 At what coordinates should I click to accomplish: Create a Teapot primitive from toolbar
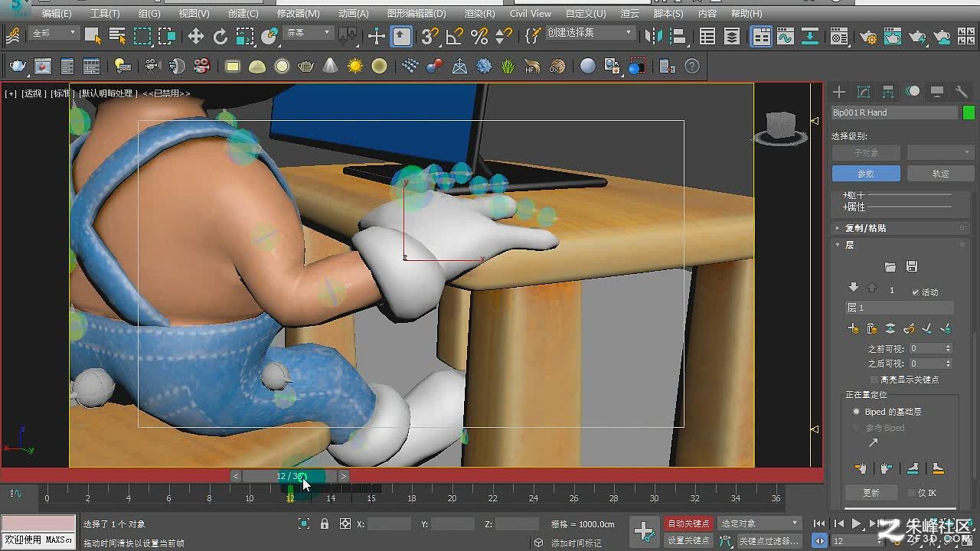point(306,67)
